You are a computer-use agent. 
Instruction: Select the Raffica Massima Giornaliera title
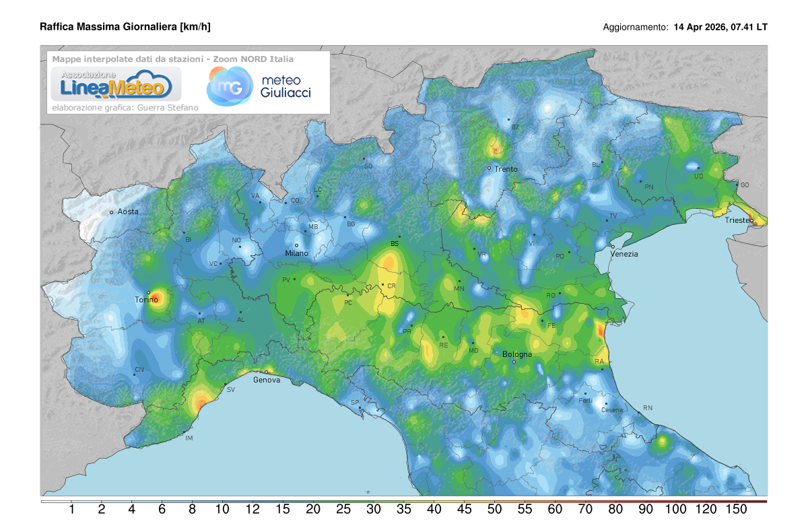[126, 26]
